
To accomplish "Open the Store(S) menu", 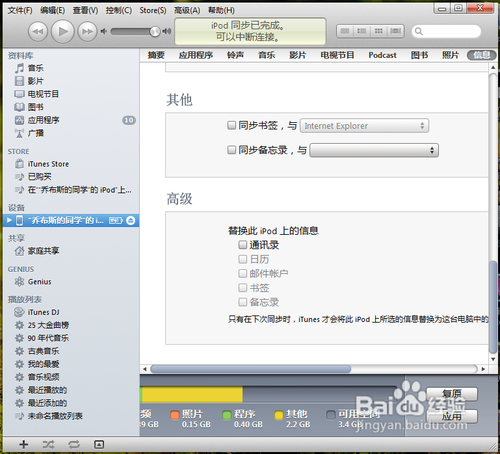I will pyautogui.click(x=153, y=10).
